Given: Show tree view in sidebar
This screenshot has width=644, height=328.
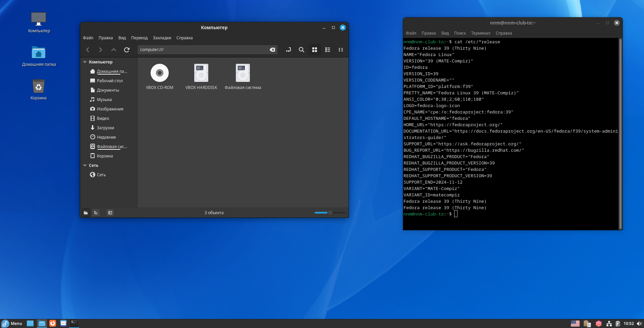Looking at the screenshot, I should [x=96, y=213].
